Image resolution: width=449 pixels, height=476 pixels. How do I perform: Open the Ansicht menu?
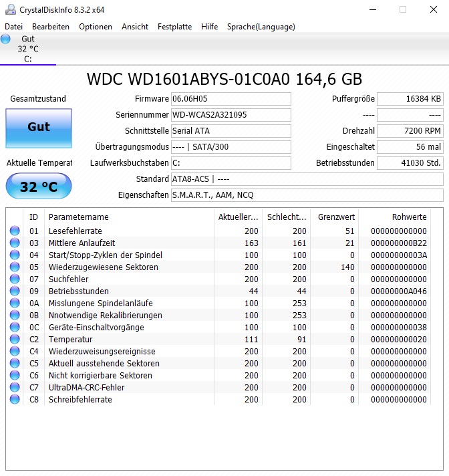135,27
